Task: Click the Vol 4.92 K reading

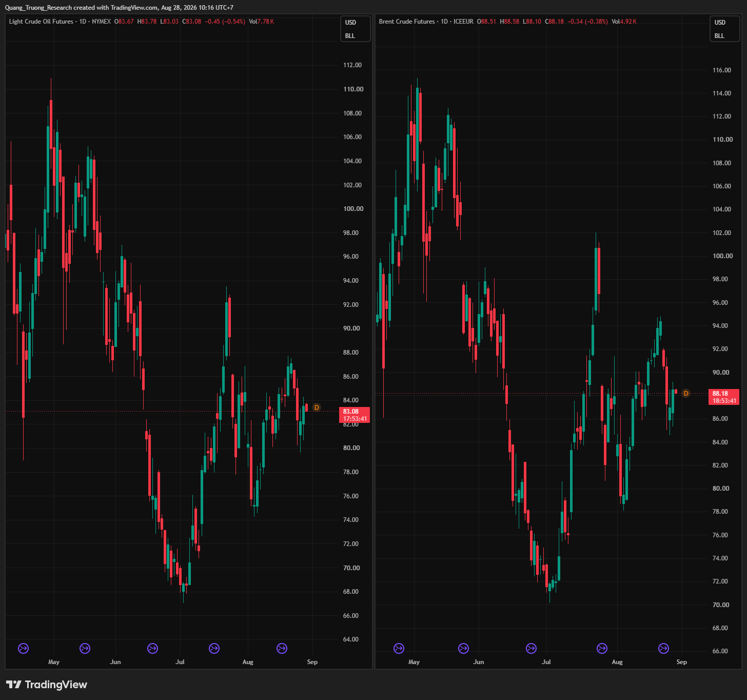Action: (x=624, y=22)
